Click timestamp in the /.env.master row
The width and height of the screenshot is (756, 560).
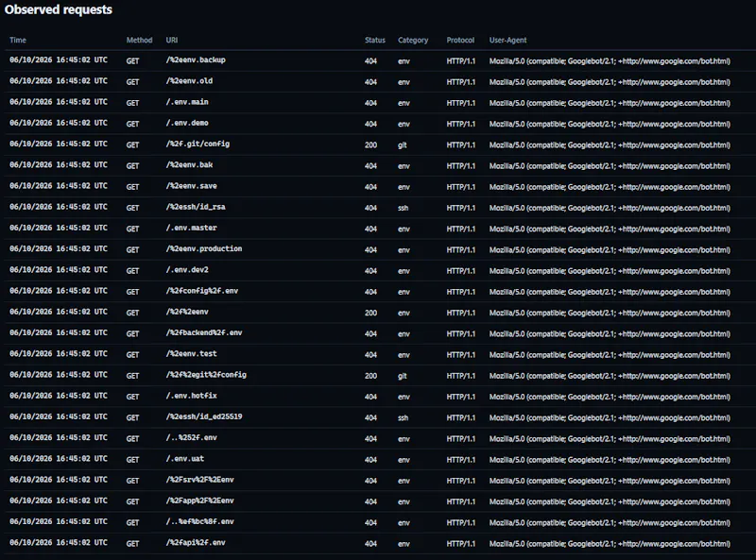[x=59, y=228]
